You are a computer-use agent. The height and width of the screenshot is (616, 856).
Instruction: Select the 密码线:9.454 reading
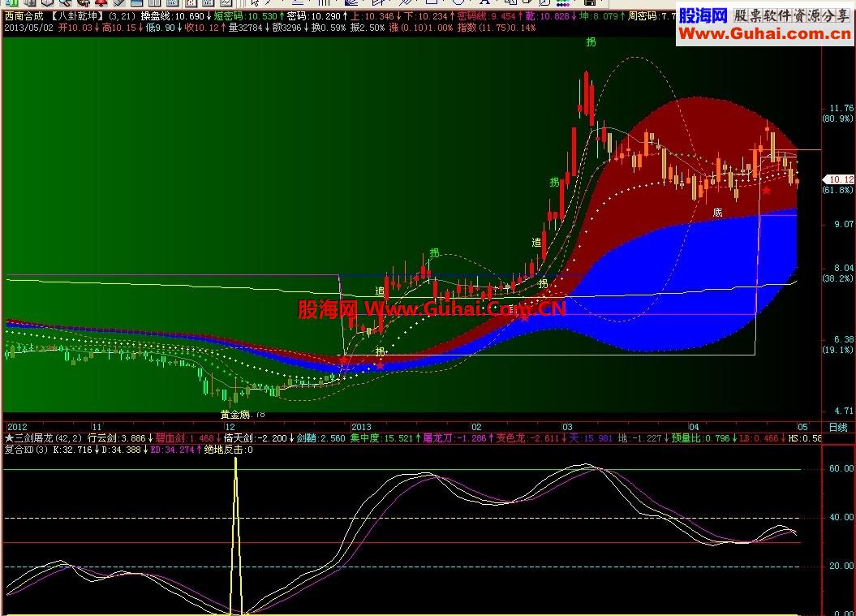coord(486,16)
